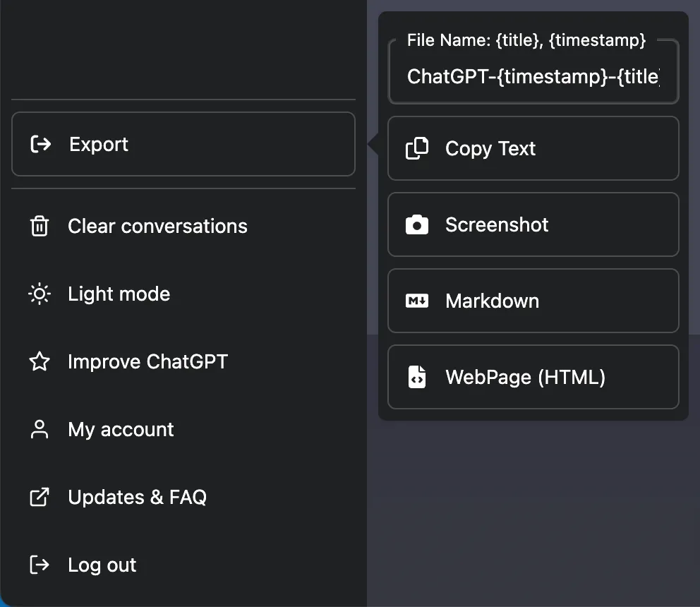The width and height of the screenshot is (700, 607).
Task: Click the sun icon for Light mode
Action: pyautogui.click(x=40, y=294)
